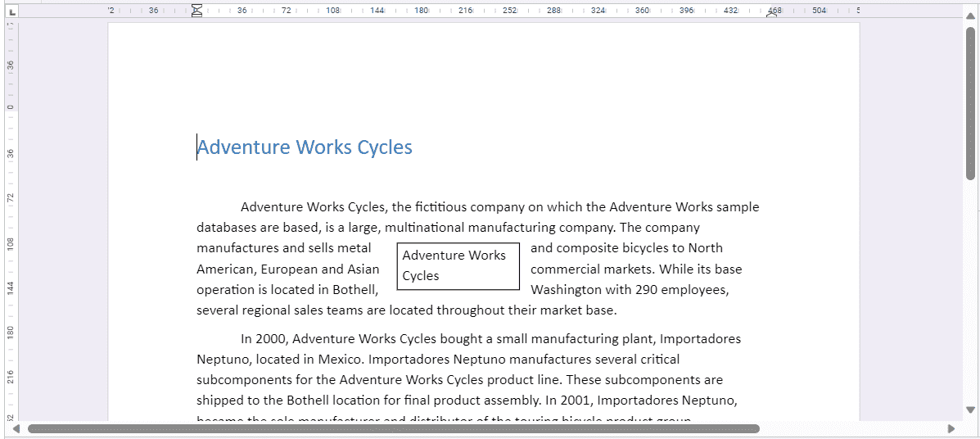Click the 'Adventure Works Cycles' blue heading
The width and height of the screenshot is (980, 439).
pyautogui.click(x=305, y=147)
